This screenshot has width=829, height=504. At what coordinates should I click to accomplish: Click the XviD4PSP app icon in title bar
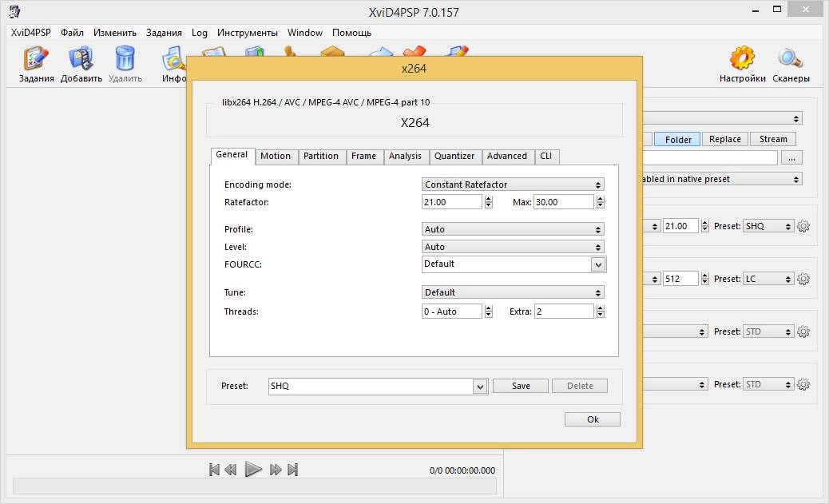14,11
